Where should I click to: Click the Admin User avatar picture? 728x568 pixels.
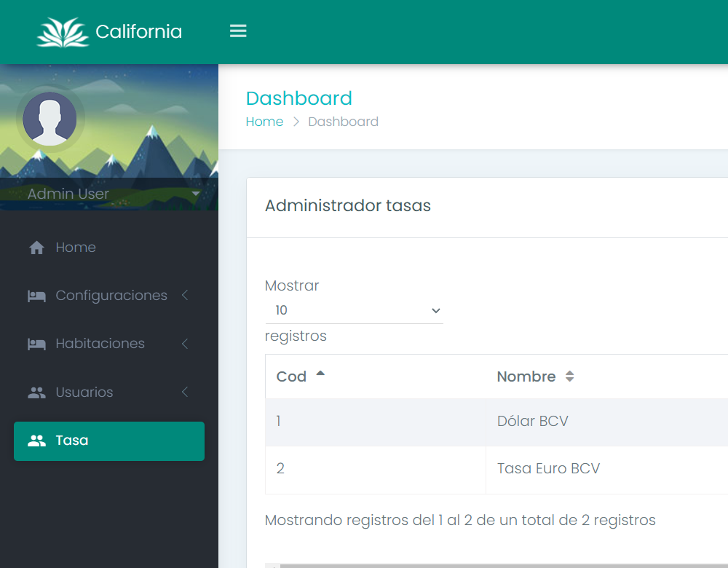coord(50,119)
